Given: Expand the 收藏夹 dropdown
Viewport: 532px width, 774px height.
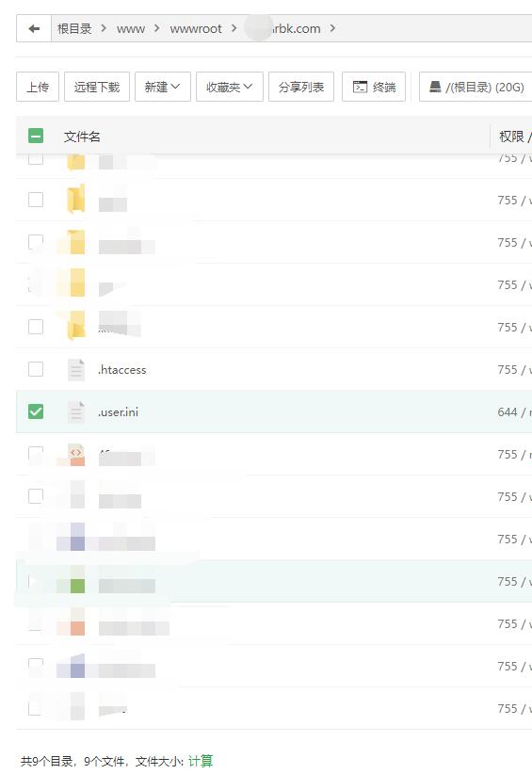Looking at the screenshot, I should point(230,87).
